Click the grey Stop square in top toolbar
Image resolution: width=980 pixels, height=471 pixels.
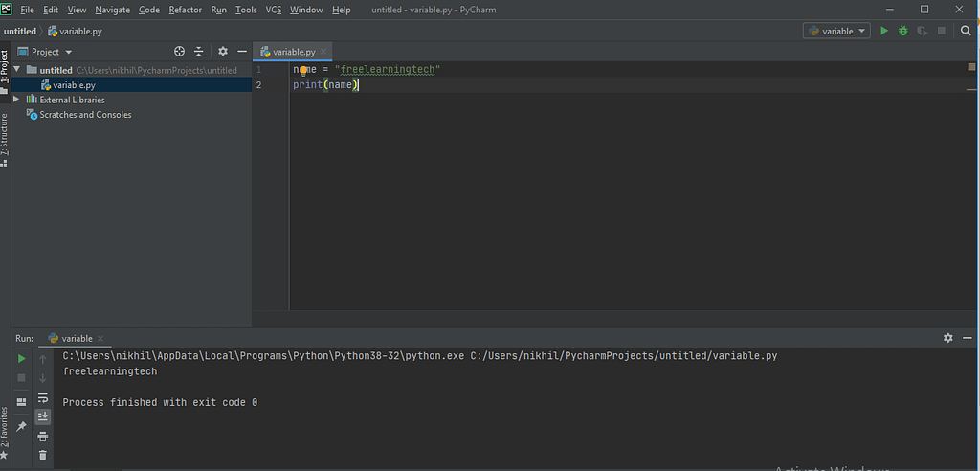pyautogui.click(x=942, y=31)
